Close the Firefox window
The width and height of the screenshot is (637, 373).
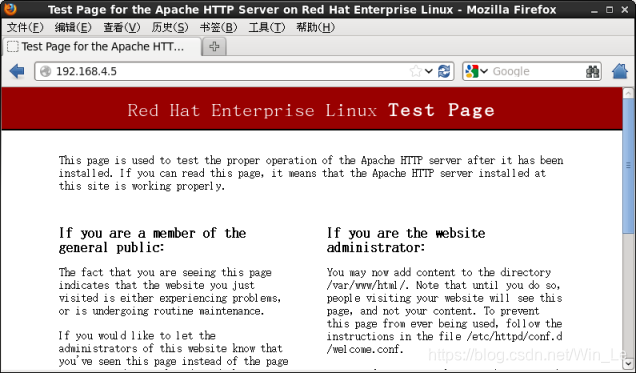point(625,9)
